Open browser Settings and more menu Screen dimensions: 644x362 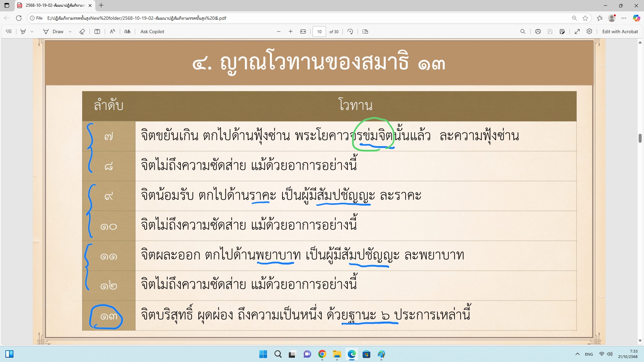click(624, 18)
